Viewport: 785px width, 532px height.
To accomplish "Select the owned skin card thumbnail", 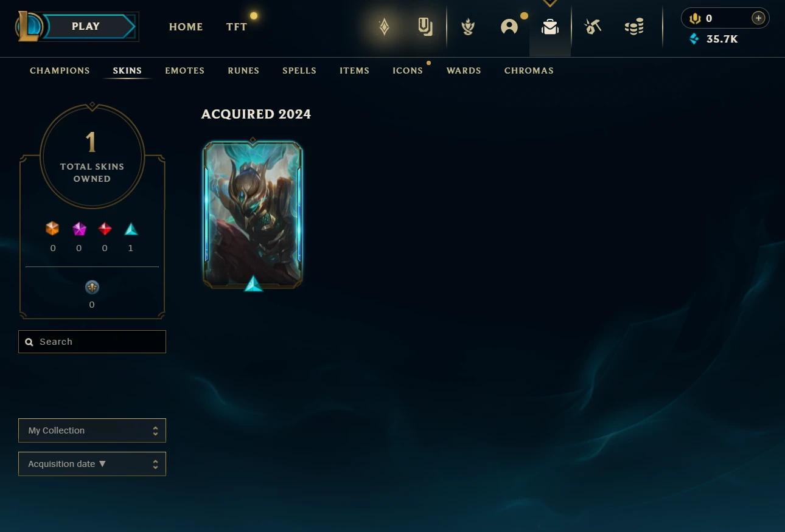I will (253, 215).
